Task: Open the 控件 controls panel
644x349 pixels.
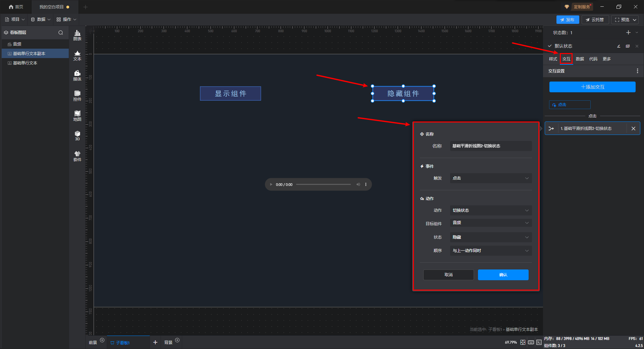Action: click(77, 96)
